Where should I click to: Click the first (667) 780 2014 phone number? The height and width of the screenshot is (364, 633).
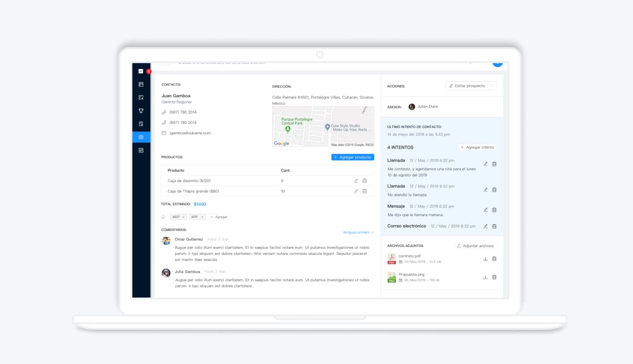pos(183,112)
